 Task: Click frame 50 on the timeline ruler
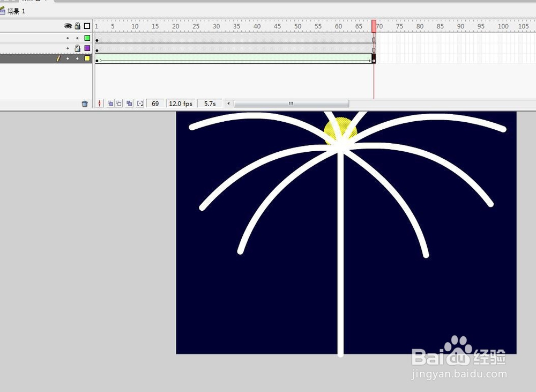pos(297,26)
